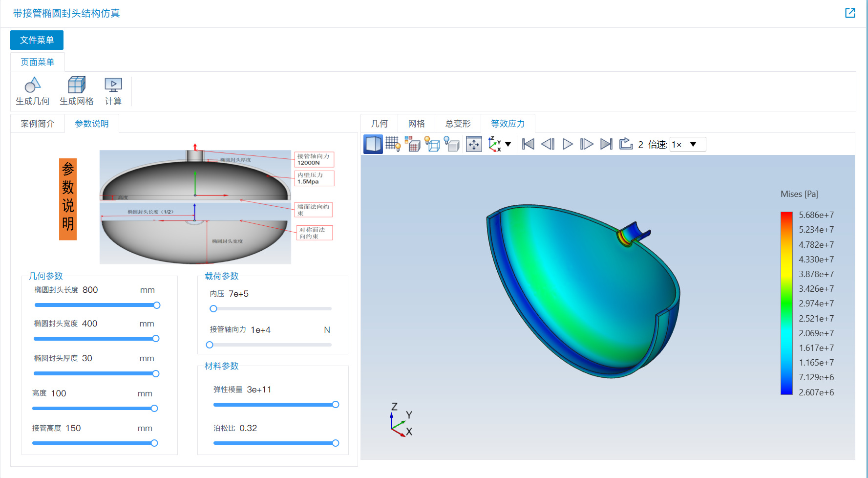This screenshot has height=478, width=868.
Task: Click the 3D elliptical head stress model
Action: click(x=583, y=291)
